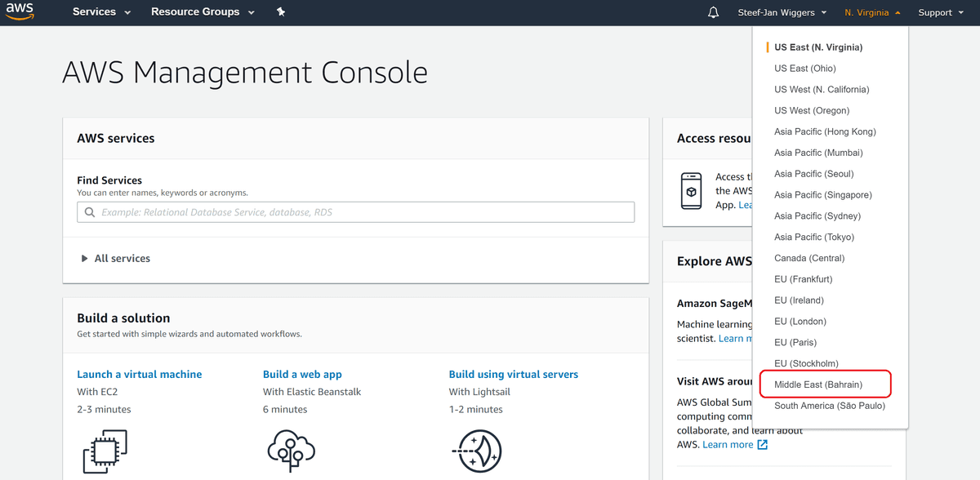Select Asia Pacific (Tokyo) region

coord(814,238)
